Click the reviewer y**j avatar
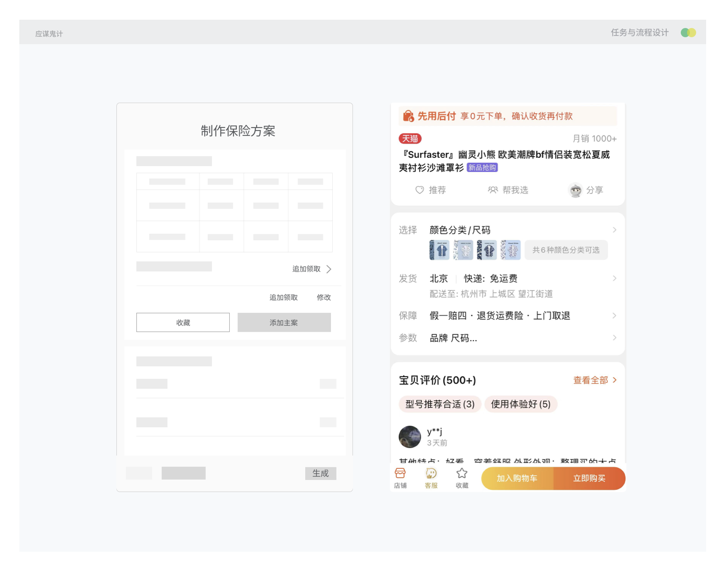Screen dimensions: 728x562 pos(410,437)
